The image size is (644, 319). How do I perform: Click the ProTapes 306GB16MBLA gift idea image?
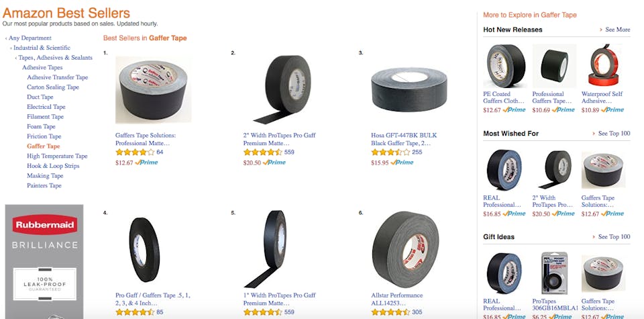tap(554, 273)
